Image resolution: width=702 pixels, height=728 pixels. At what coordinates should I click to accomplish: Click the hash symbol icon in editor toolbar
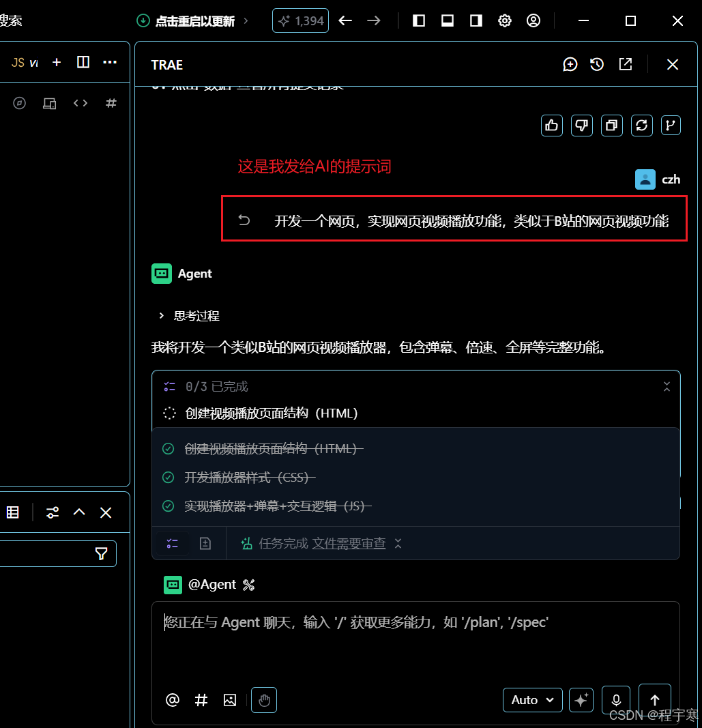pos(111,103)
